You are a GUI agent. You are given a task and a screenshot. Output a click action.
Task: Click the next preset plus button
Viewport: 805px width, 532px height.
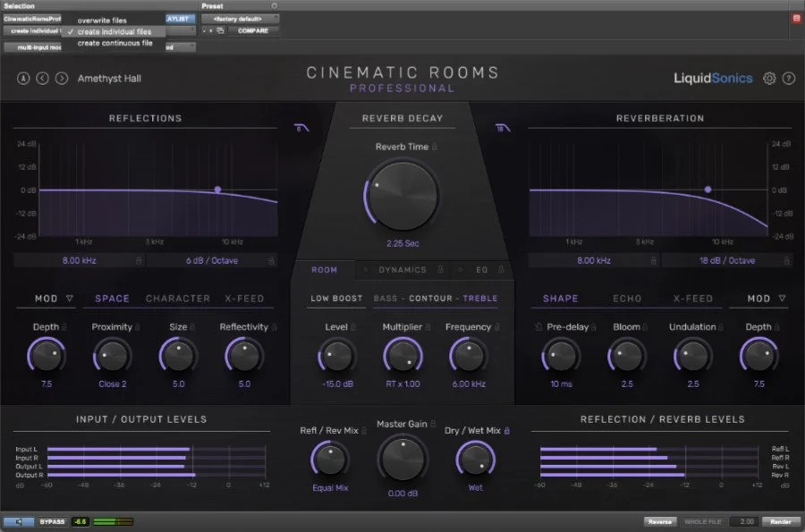[211, 30]
